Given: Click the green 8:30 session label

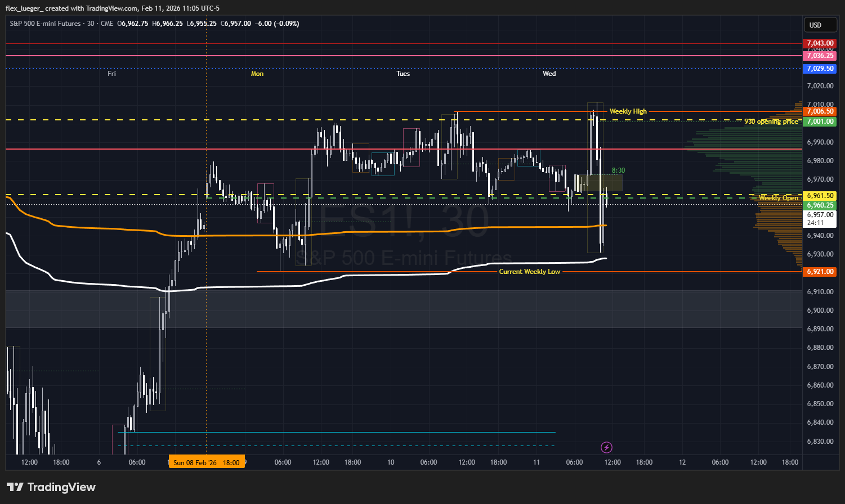Looking at the screenshot, I should [618, 170].
